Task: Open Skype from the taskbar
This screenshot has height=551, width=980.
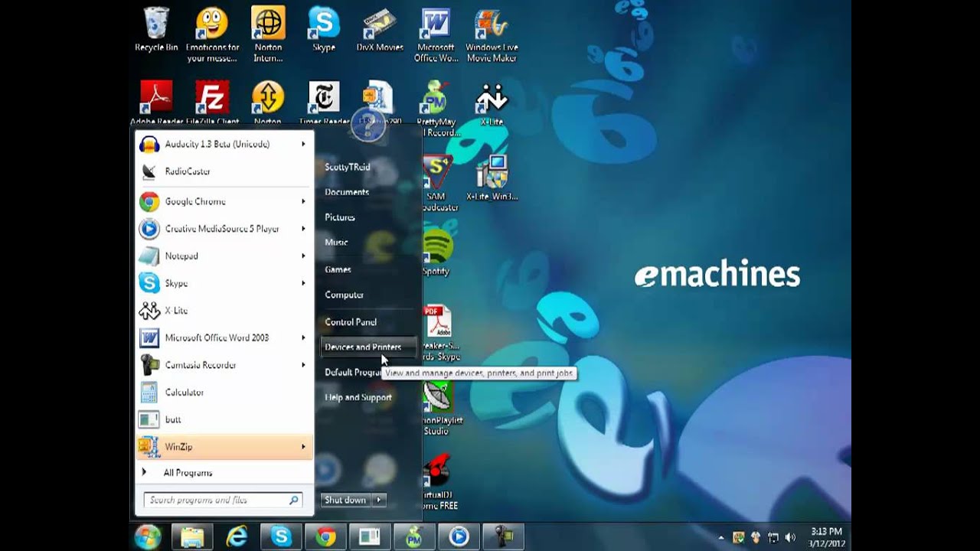Action: pyautogui.click(x=281, y=536)
